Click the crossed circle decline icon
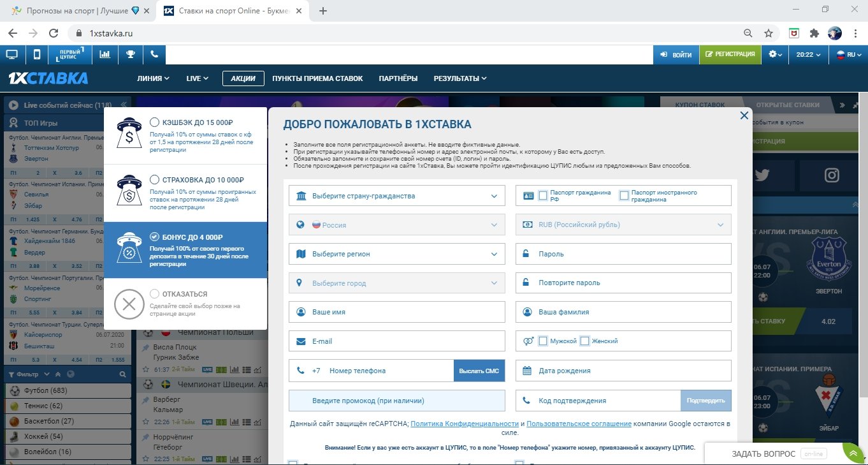Viewport: 868px width, 465px height. click(129, 304)
